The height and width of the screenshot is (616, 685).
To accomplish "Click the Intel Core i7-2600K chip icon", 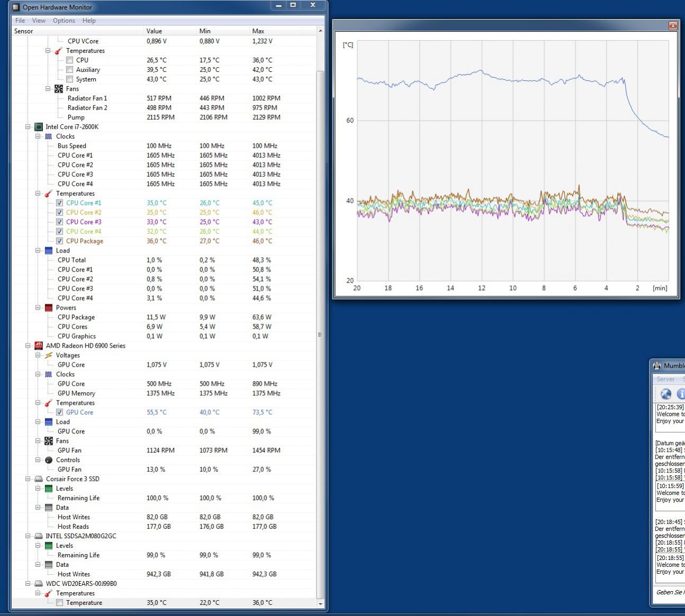I will pos(38,127).
